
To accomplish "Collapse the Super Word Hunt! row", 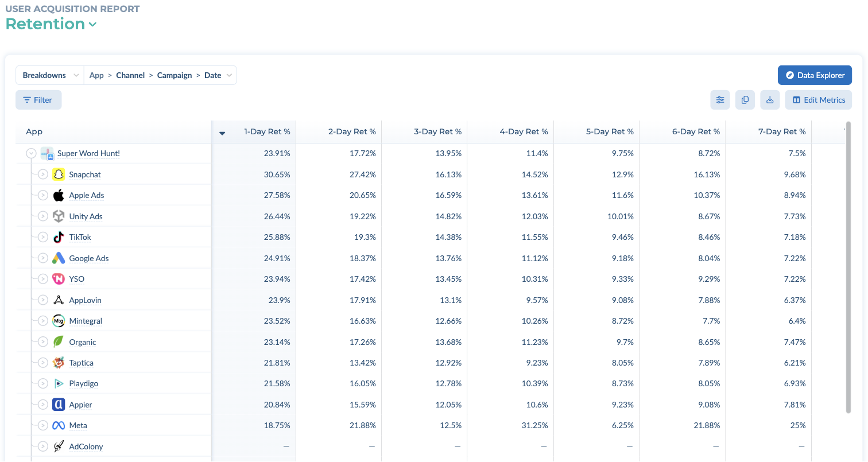I will [x=31, y=154].
